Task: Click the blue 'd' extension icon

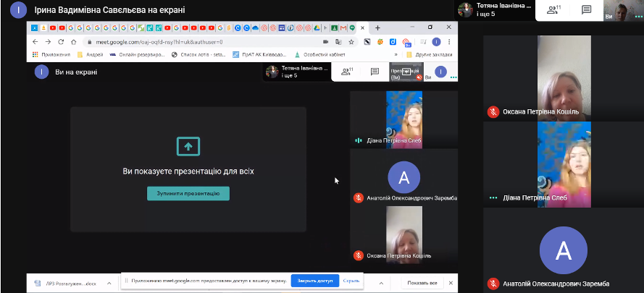Action: (x=393, y=42)
